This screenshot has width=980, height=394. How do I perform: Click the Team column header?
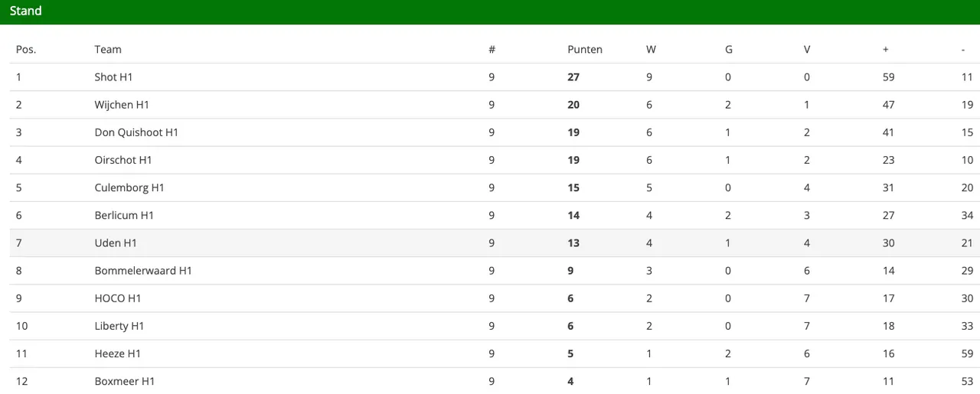[108, 50]
